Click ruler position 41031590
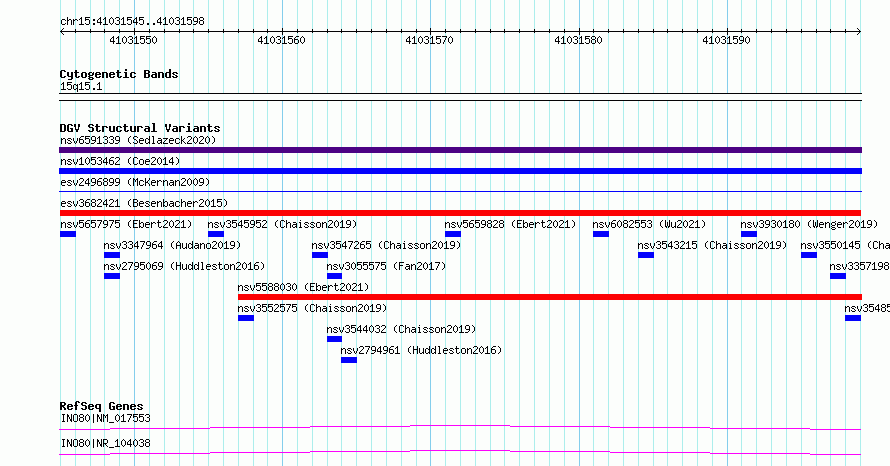Viewport: 890px width, 466px height. 727,40
